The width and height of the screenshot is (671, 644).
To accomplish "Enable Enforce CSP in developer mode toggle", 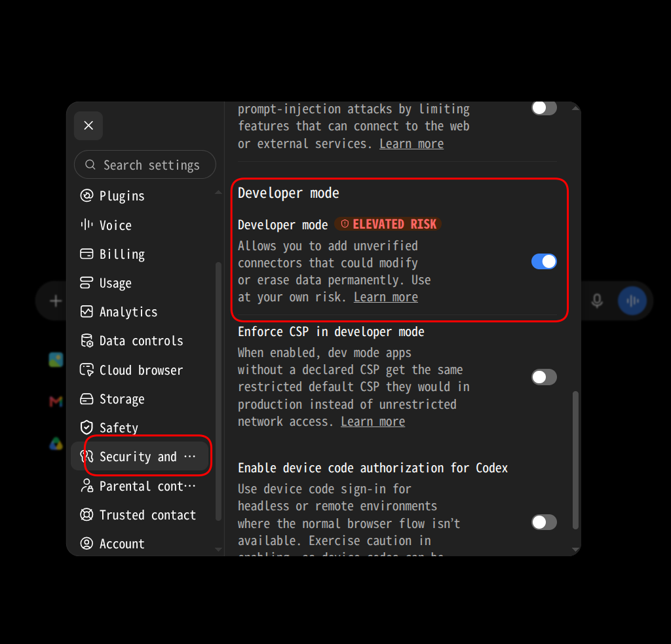I will (x=543, y=377).
